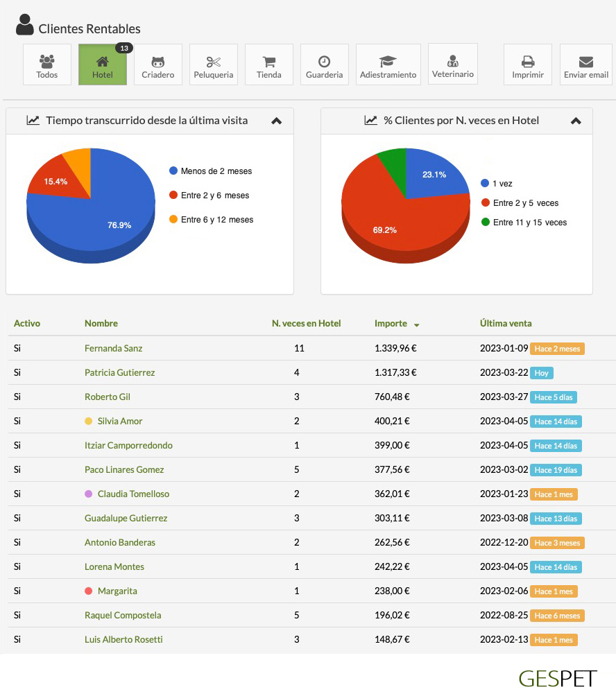Open the Tienda shopping cart icon
616x694 pixels.
pyautogui.click(x=269, y=62)
